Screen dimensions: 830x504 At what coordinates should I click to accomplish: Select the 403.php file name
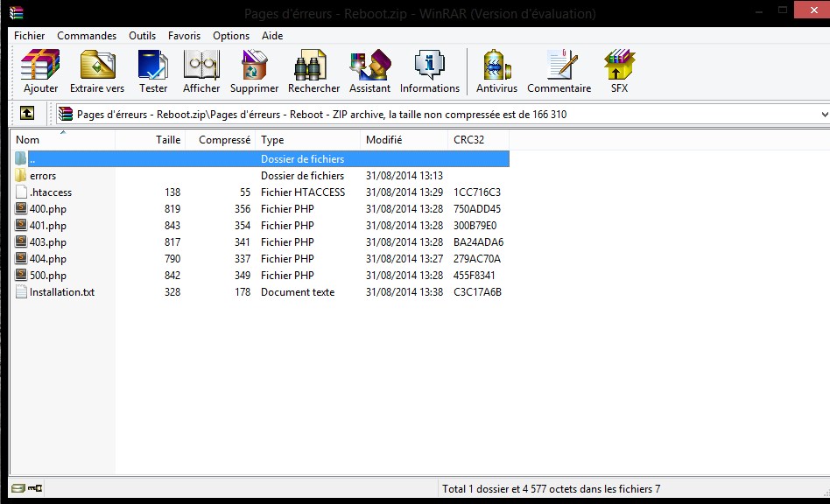[48, 242]
